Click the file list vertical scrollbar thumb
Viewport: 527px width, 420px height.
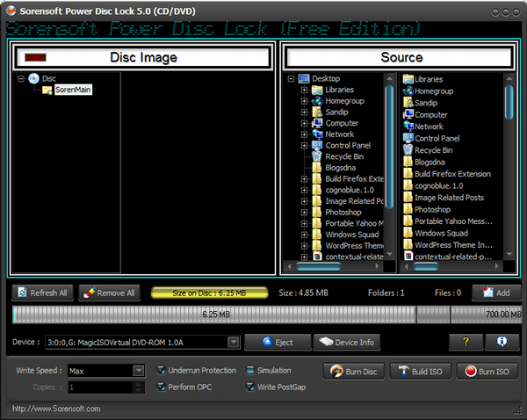[x=509, y=102]
